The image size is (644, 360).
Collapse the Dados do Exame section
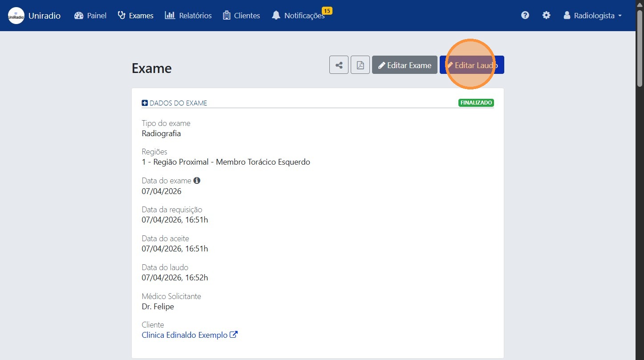(x=145, y=103)
